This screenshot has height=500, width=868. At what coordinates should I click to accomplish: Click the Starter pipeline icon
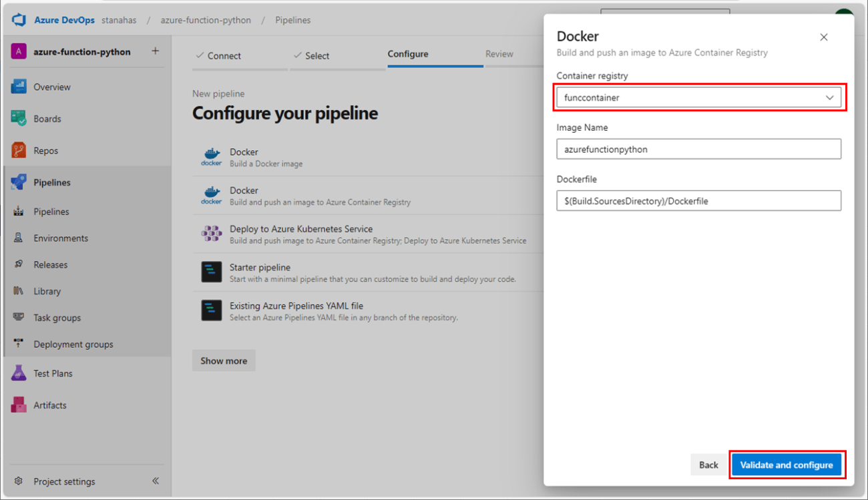[212, 272]
